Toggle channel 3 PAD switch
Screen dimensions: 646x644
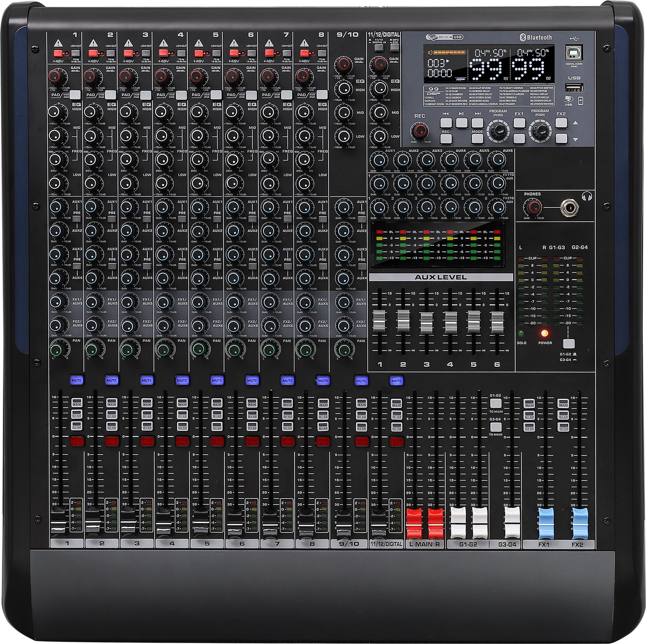pos(146,95)
